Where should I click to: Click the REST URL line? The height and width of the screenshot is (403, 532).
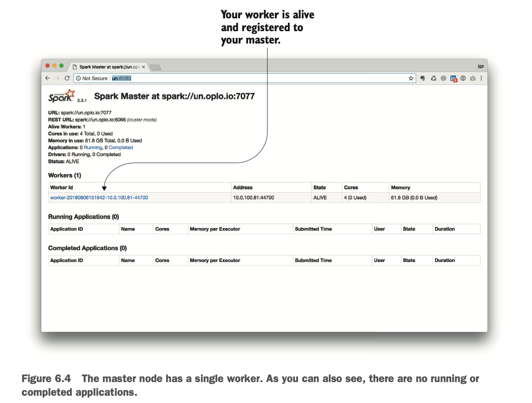pos(102,120)
